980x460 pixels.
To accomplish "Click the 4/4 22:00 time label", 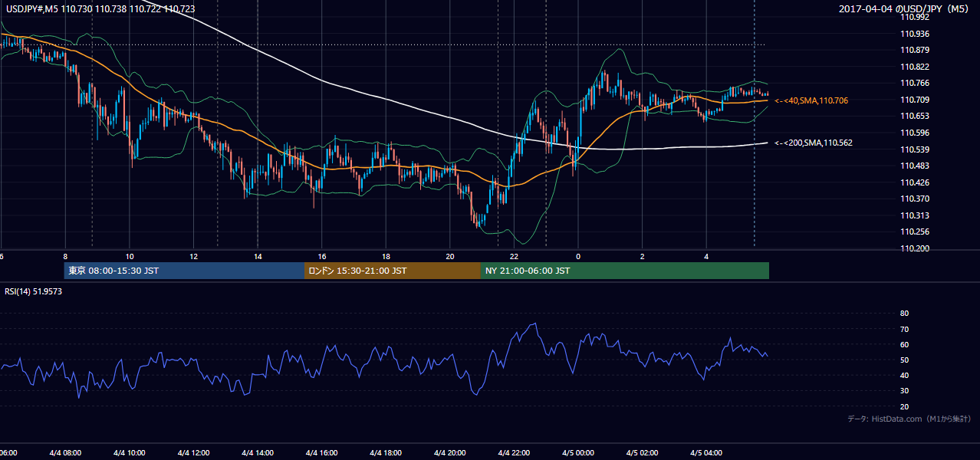I will pos(514,452).
